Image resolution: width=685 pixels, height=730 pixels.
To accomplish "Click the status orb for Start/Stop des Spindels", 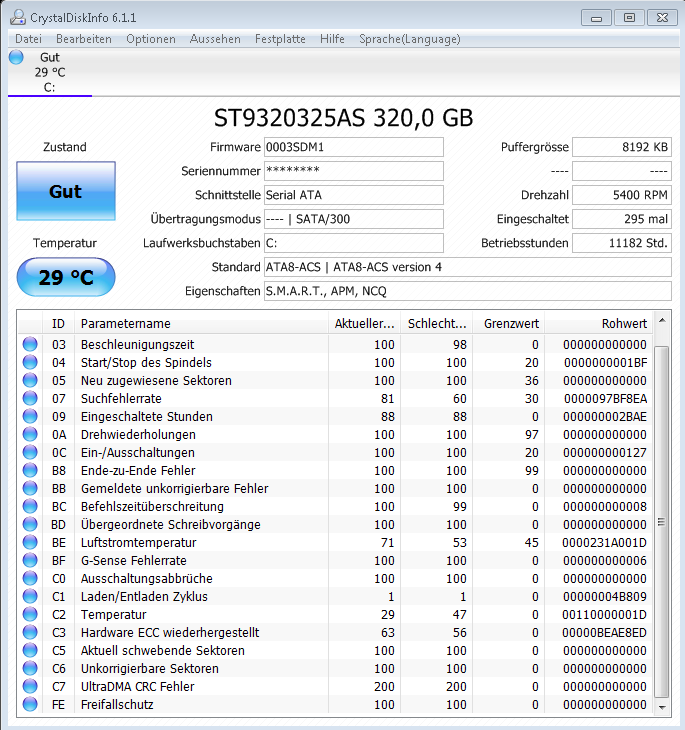I will point(30,362).
